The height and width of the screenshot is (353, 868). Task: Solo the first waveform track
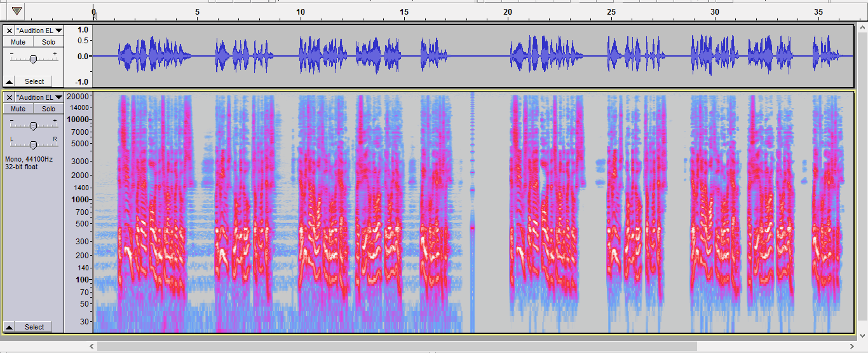(48, 42)
